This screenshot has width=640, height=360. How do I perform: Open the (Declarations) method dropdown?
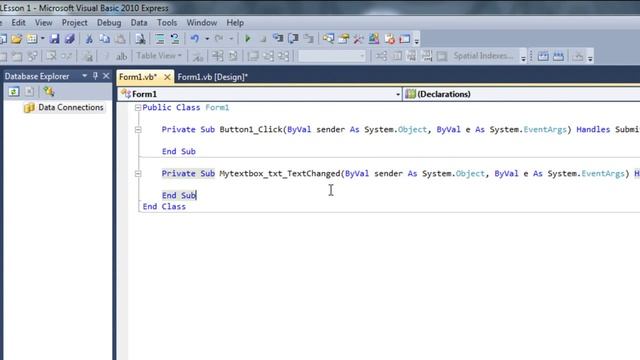point(521,94)
